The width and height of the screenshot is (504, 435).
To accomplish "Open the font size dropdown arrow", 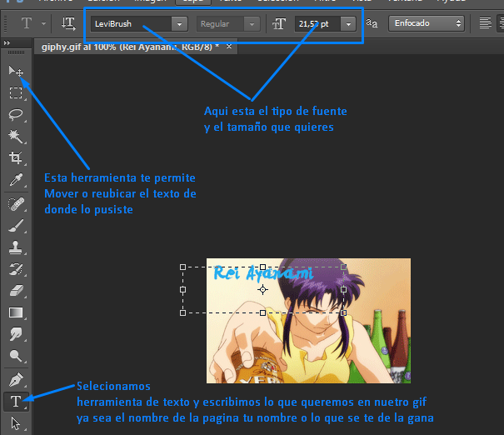I will (348, 24).
